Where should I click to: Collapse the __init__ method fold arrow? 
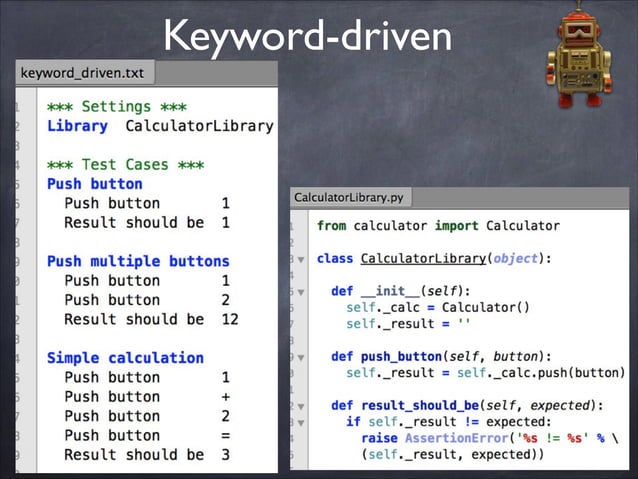coord(301,292)
